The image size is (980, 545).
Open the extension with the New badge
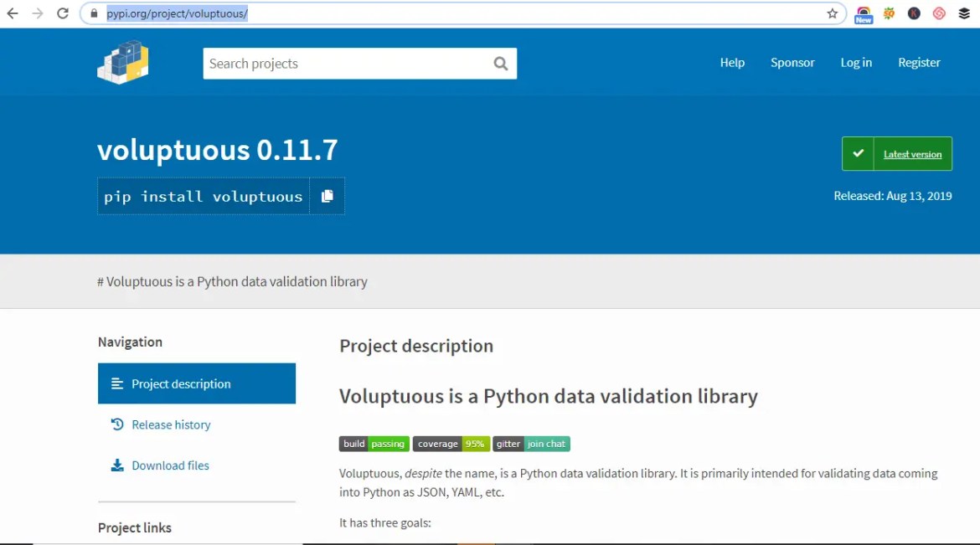tap(864, 14)
